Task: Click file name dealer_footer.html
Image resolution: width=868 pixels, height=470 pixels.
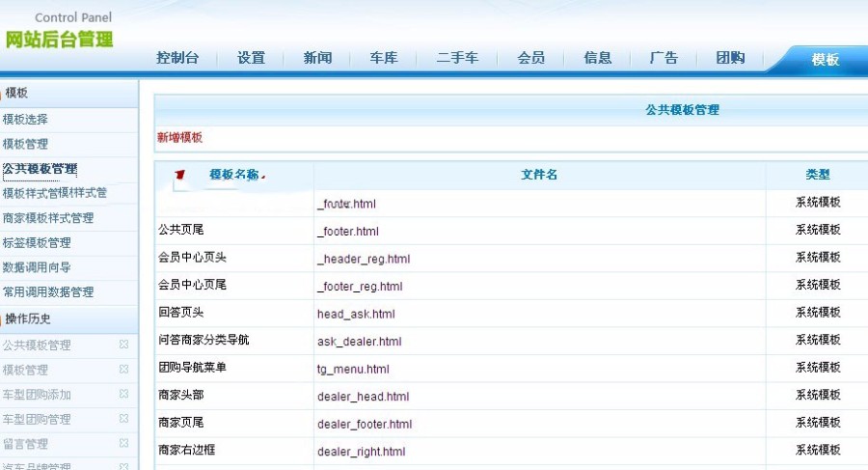Action: point(365,424)
